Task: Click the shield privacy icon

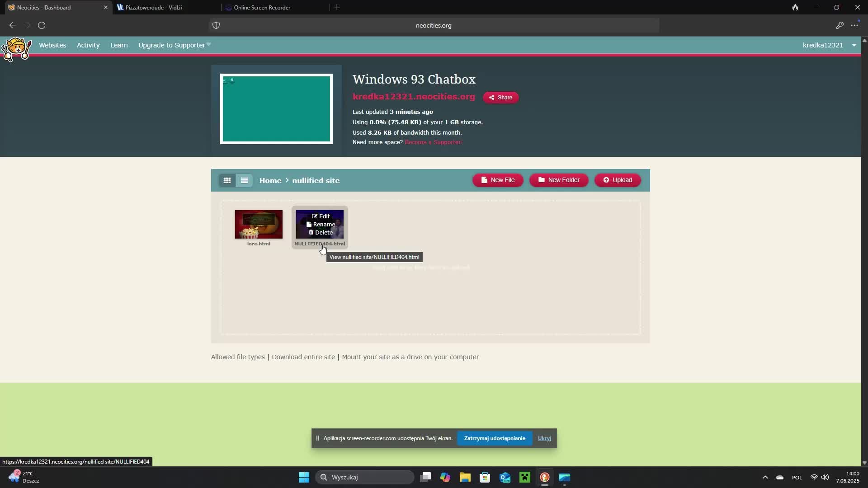Action: [216, 25]
